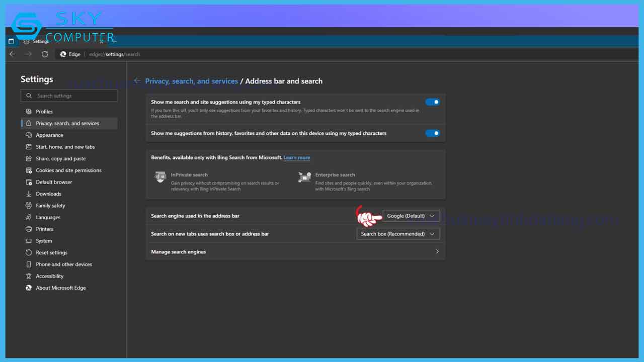Click the Printers icon in sidebar

29,229
